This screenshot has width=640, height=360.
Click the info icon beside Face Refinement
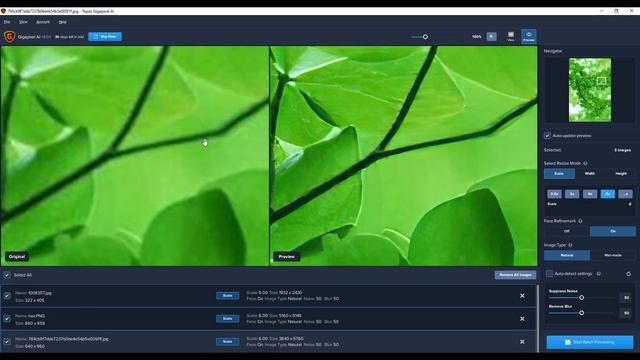coord(580,221)
